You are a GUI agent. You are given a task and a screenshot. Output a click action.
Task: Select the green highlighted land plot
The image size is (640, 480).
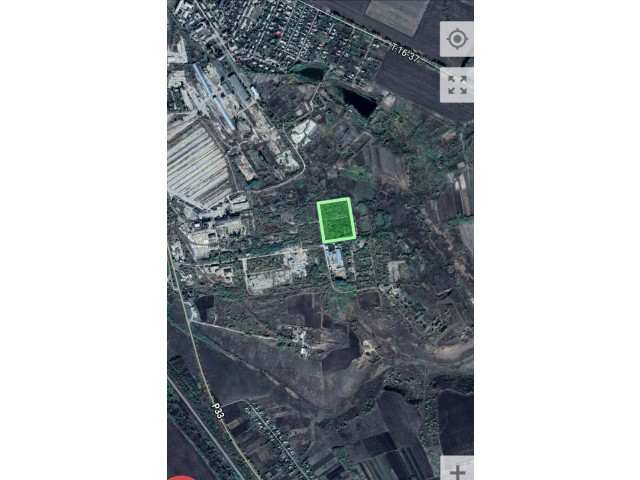(336, 220)
